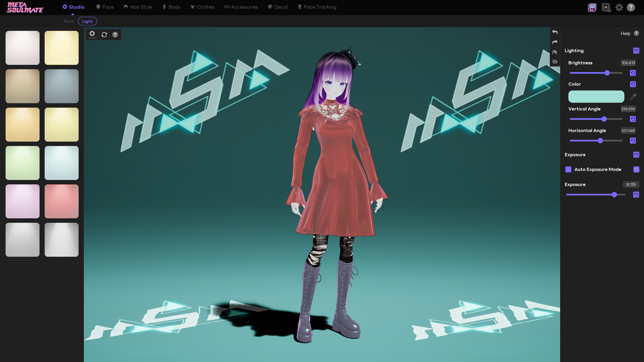Viewport: 644px width, 362px height.
Task: Enable Auto Exposure Mode
Action: (568, 169)
